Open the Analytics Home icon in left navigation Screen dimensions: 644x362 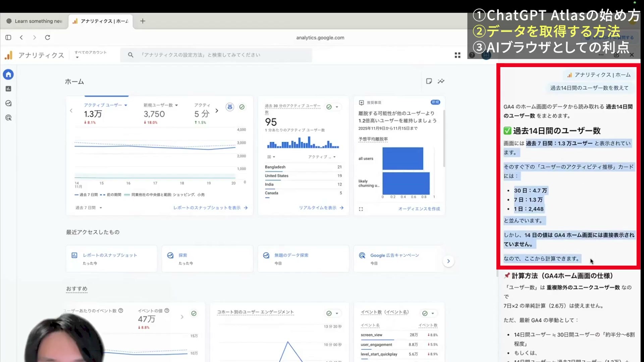click(x=8, y=74)
